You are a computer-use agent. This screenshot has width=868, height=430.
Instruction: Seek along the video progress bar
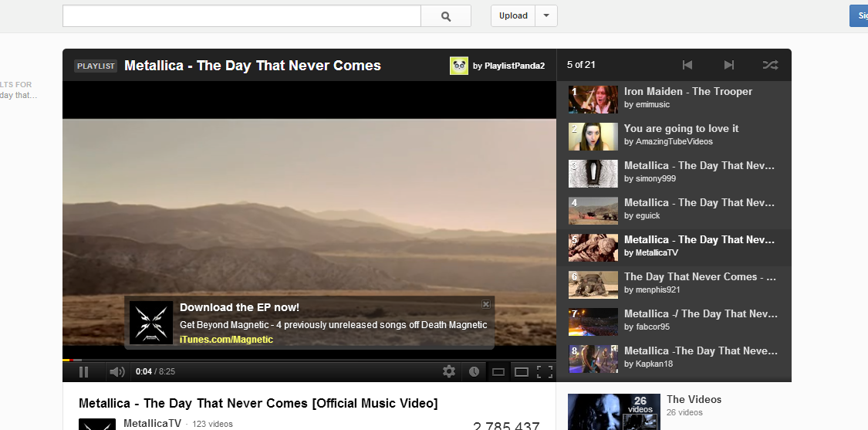pyautogui.click(x=309, y=361)
